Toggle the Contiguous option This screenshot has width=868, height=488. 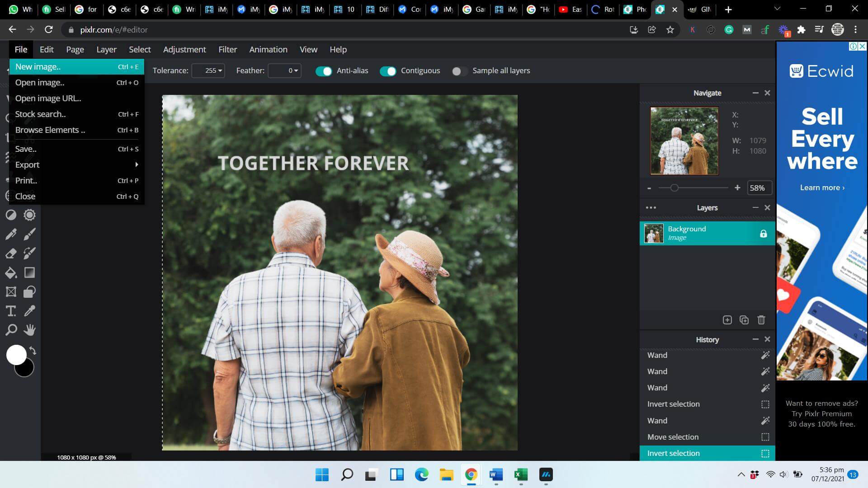(388, 71)
